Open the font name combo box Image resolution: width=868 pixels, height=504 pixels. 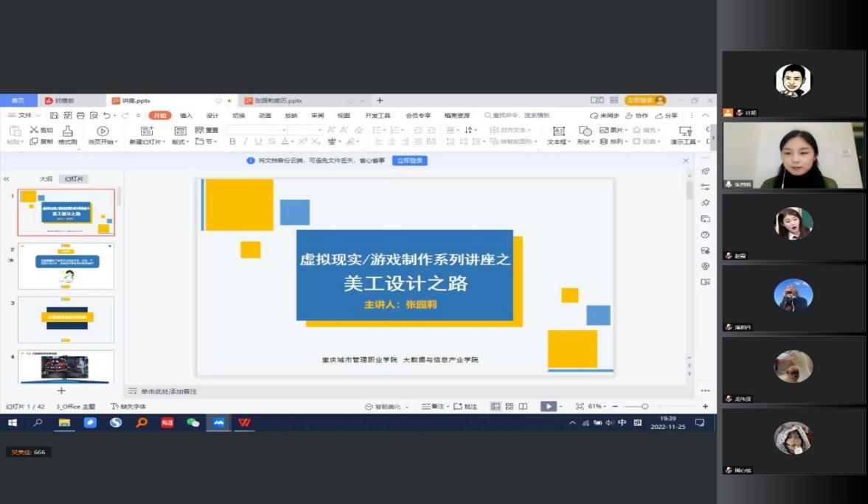point(256,130)
